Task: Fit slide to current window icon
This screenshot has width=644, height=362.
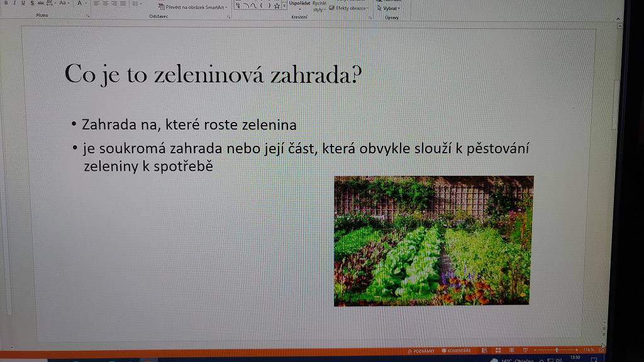Action: click(x=602, y=349)
